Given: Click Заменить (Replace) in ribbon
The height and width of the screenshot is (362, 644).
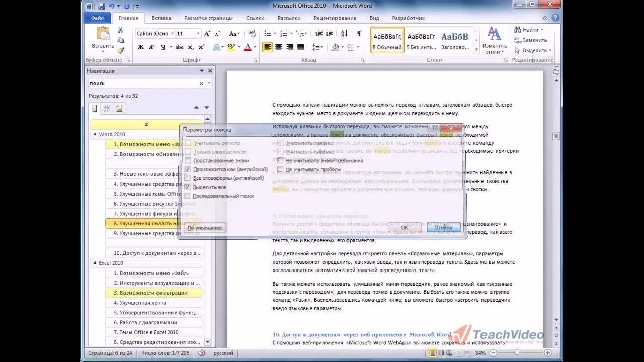Looking at the screenshot, I should pos(530,40).
